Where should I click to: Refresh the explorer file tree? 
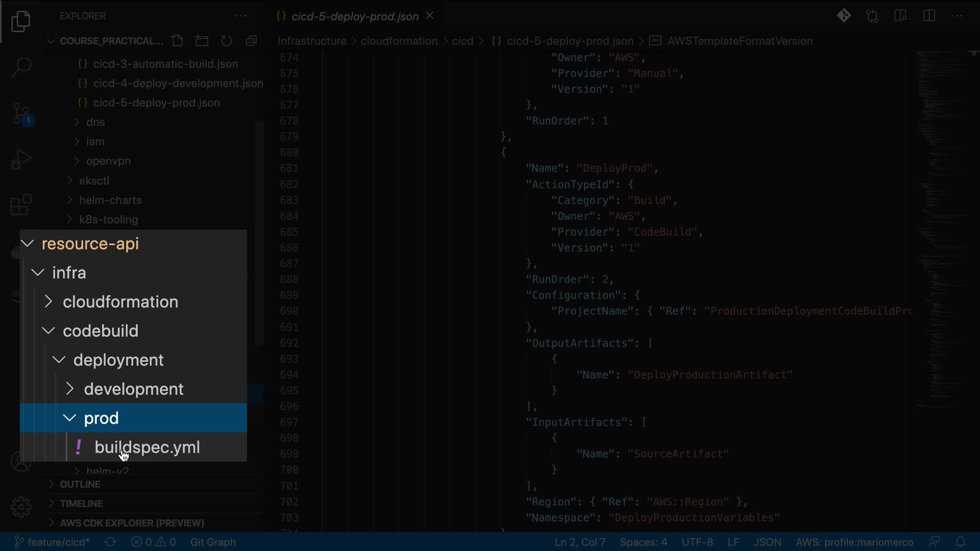click(226, 41)
